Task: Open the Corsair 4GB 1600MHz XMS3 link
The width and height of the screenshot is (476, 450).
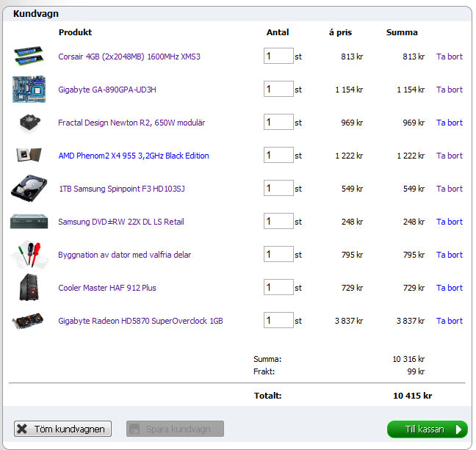Action: tap(129, 57)
